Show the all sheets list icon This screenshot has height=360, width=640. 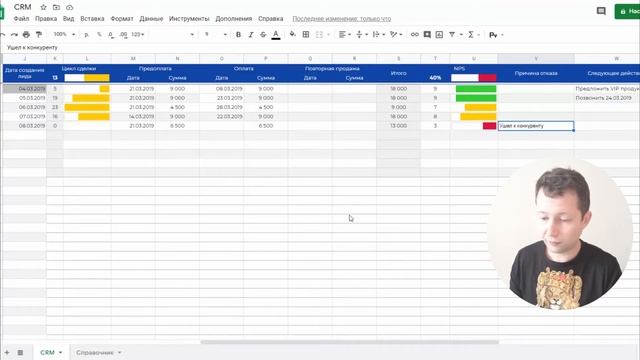pos(20,352)
